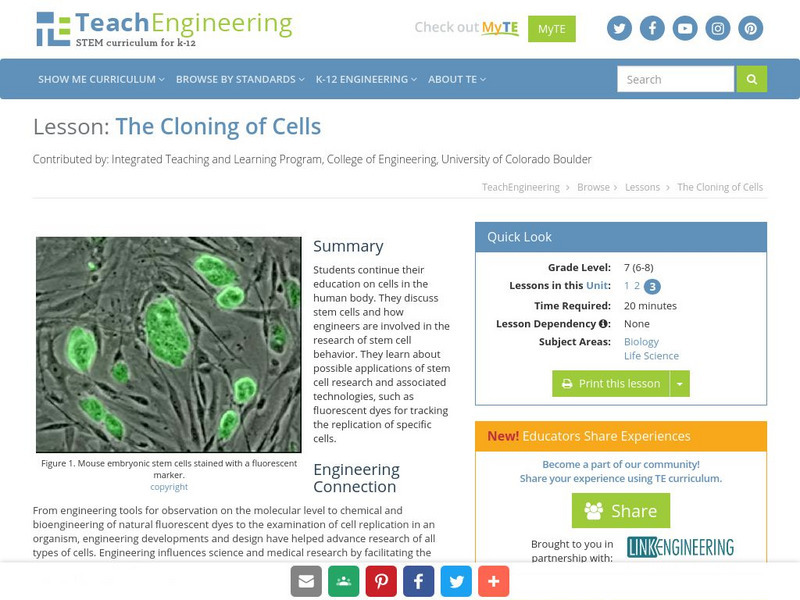The image size is (800, 600).
Task: Open TeachEngineering's Twitter profile
Action: (x=619, y=28)
